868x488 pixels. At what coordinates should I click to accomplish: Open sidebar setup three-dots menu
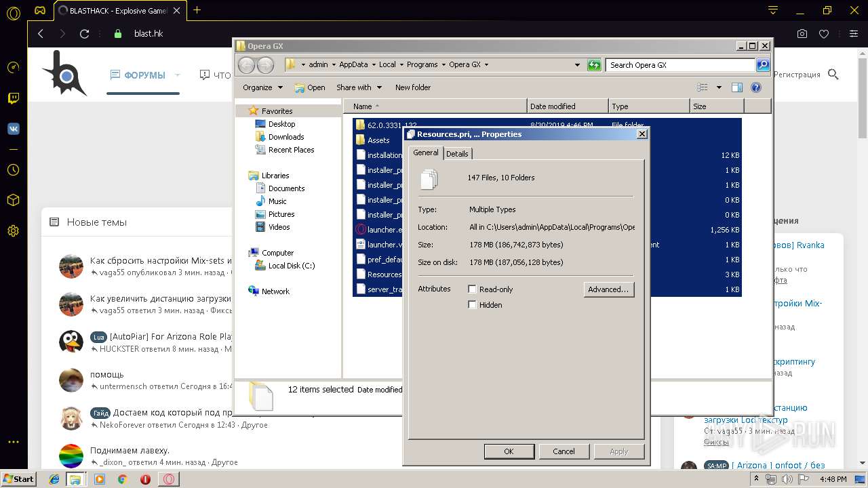(13, 442)
